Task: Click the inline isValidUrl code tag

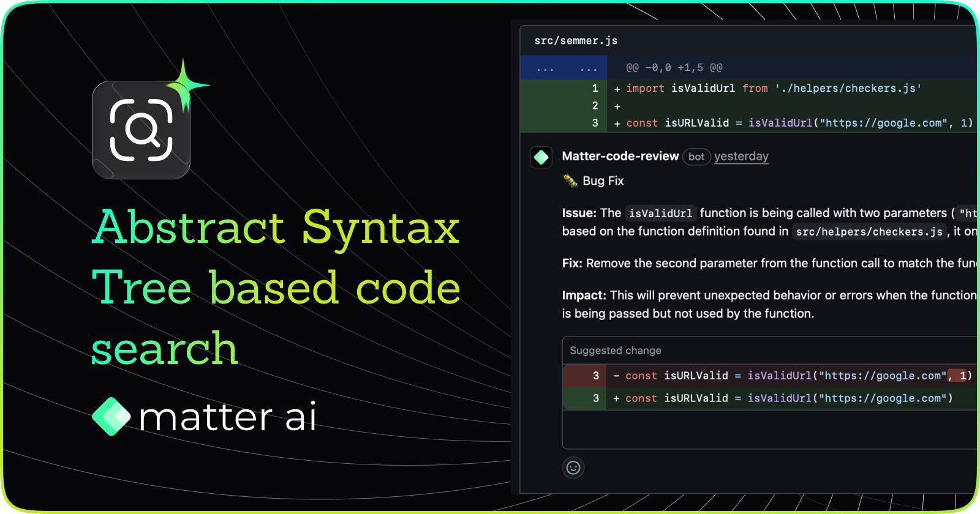Action: pyautogui.click(x=660, y=213)
